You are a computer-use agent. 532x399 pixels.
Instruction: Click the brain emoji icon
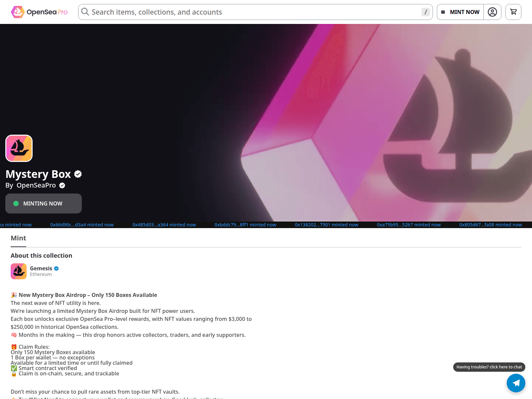(x=14, y=335)
